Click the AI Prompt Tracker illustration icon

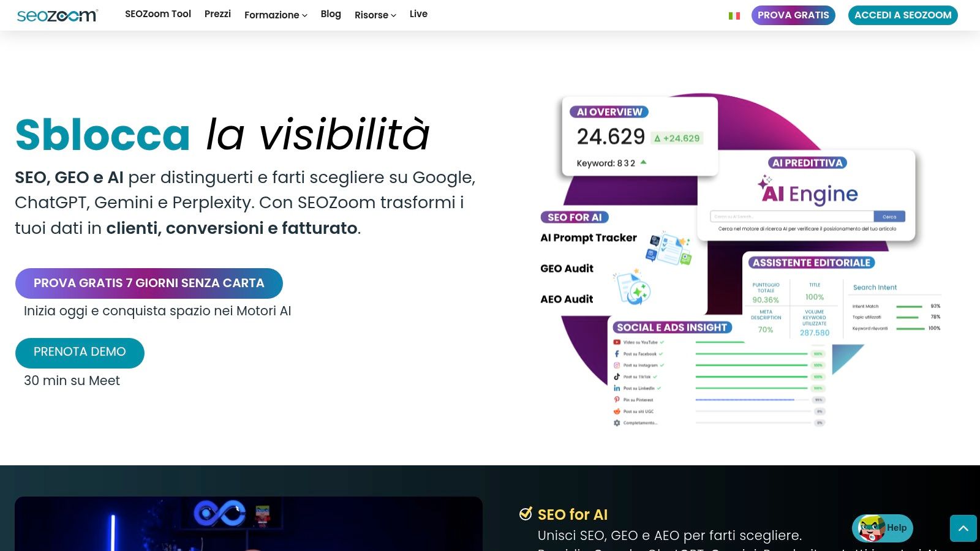pyautogui.click(x=669, y=247)
